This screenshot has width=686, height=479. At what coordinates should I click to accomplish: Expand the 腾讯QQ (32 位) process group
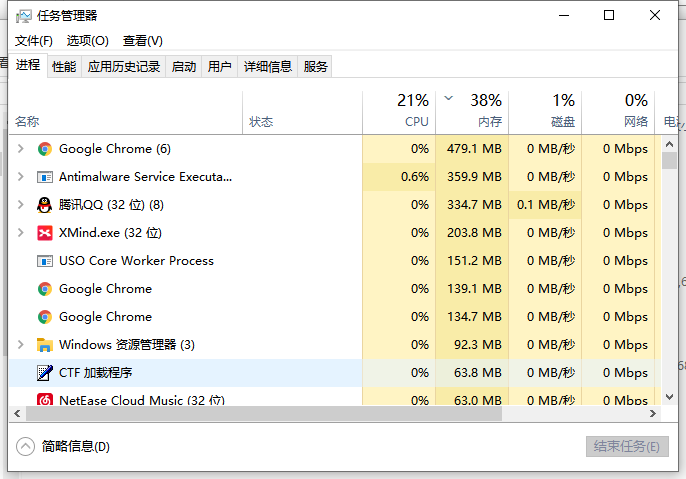point(21,205)
